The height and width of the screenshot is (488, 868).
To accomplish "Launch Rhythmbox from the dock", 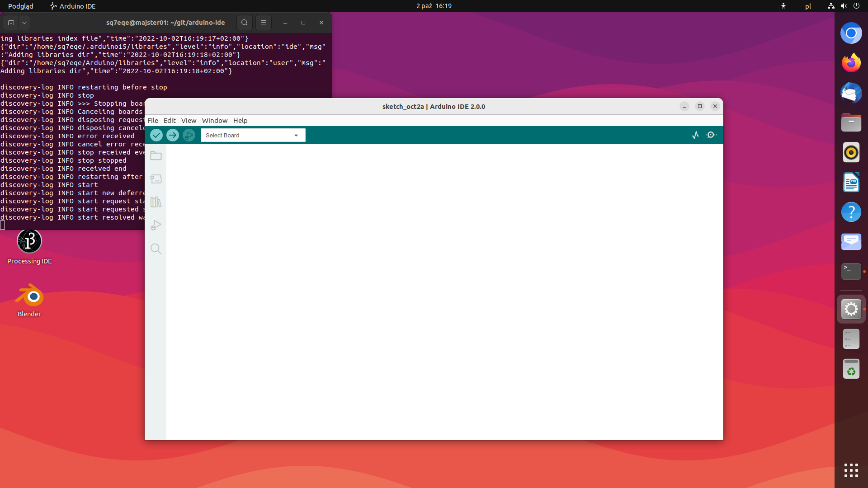I will [851, 152].
